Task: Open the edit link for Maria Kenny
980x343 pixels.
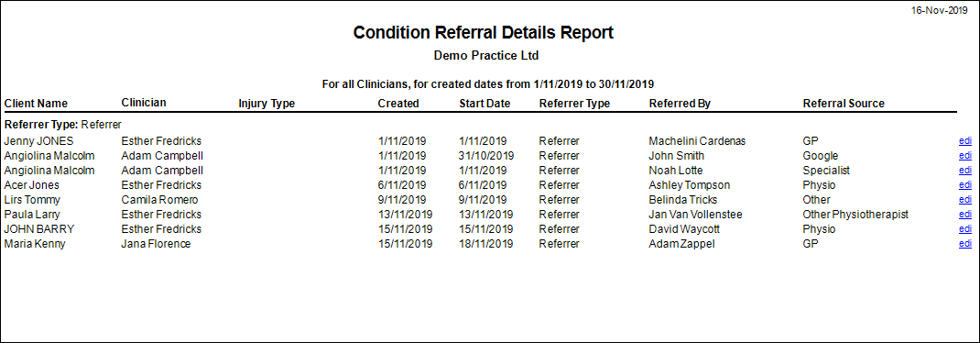Action: click(x=965, y=244)
